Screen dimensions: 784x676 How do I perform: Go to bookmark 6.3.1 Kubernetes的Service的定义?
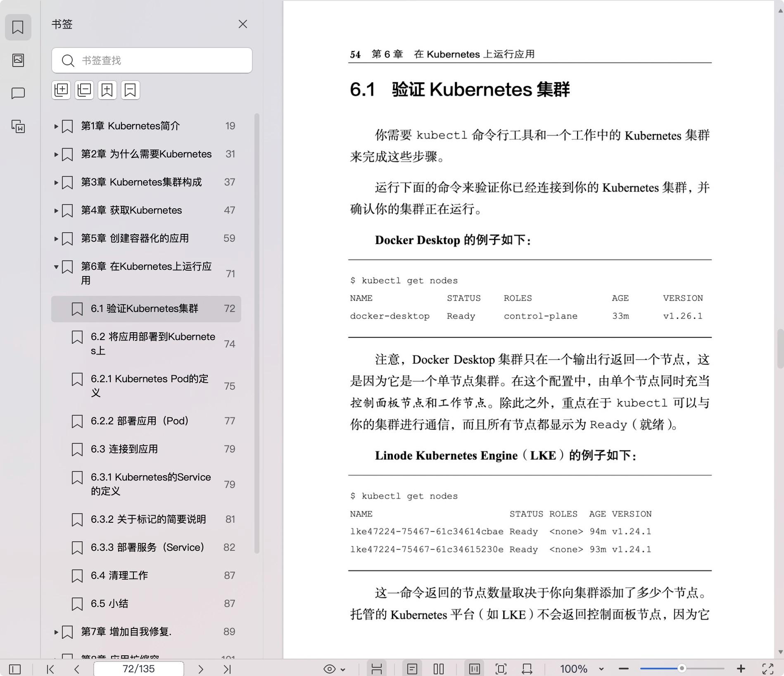pos(146,484)
